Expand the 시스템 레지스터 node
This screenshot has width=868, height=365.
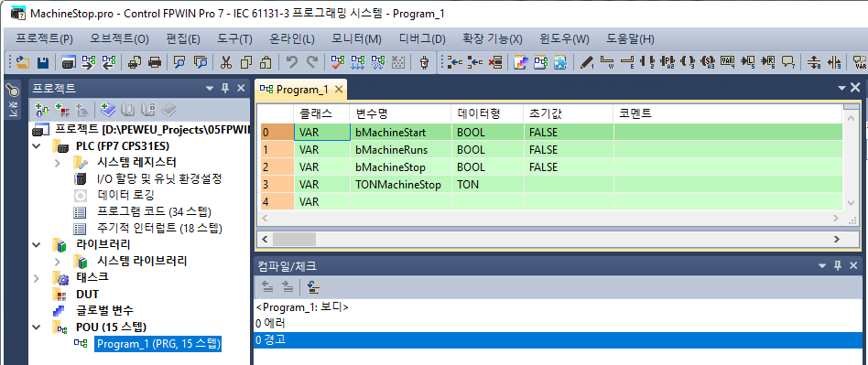click(58, 163)
